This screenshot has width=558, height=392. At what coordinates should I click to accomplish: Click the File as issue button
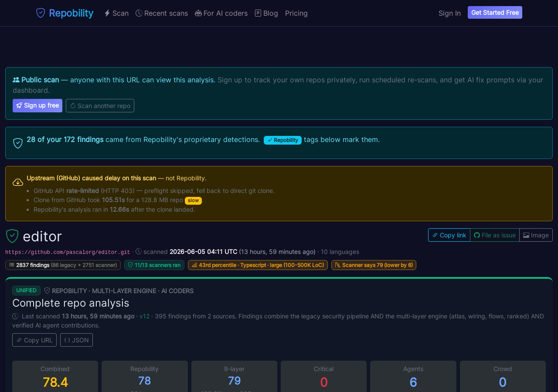pyautogui.click(x=495, y=235)
